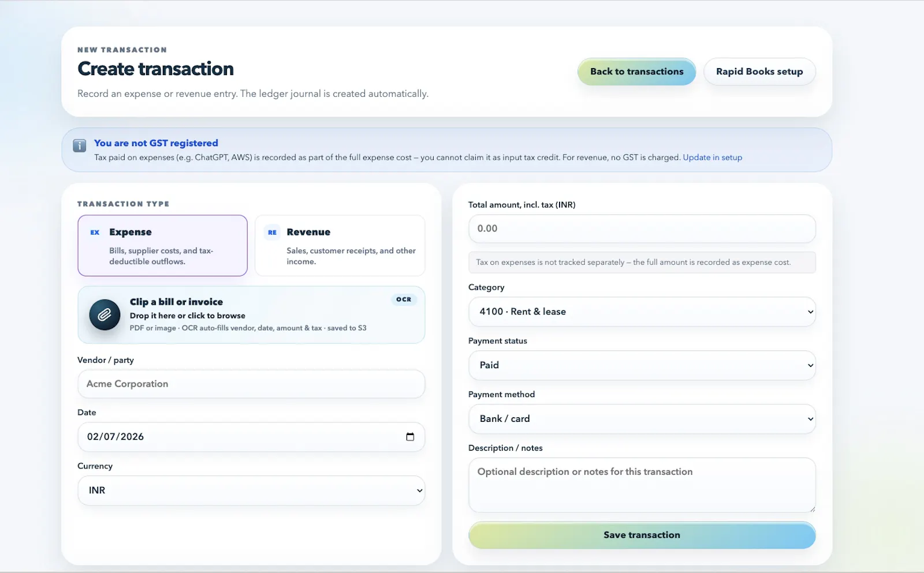Click the RE badge on Revenue card
Image resolution: width=924 pixels, height=573 pixels.
click(272, 232)
